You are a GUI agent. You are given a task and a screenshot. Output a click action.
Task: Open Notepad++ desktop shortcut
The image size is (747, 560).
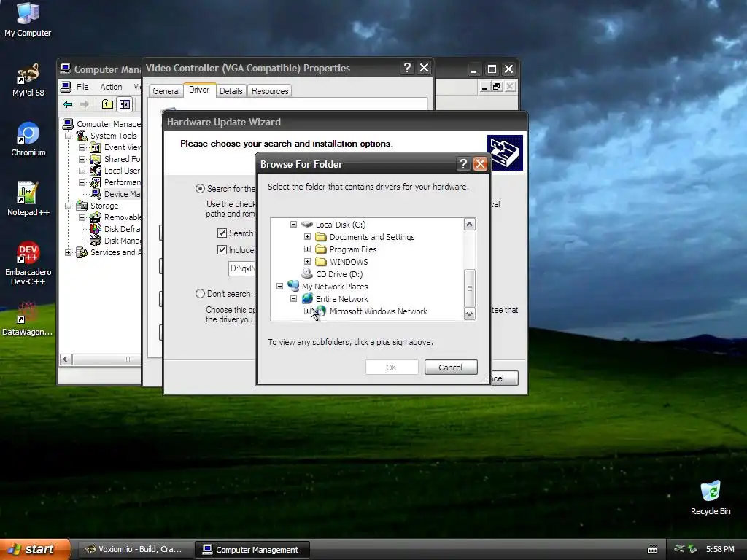point(28,199)
